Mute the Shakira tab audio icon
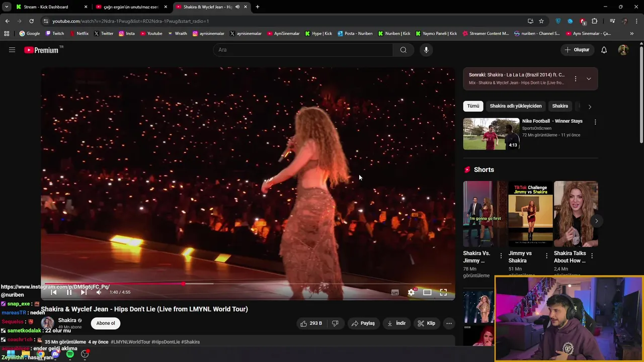 (x=237, y=7)
